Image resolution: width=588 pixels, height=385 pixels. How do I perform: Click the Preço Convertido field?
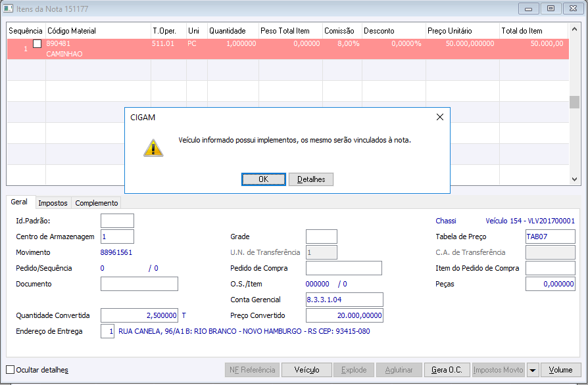coord(345,315)
